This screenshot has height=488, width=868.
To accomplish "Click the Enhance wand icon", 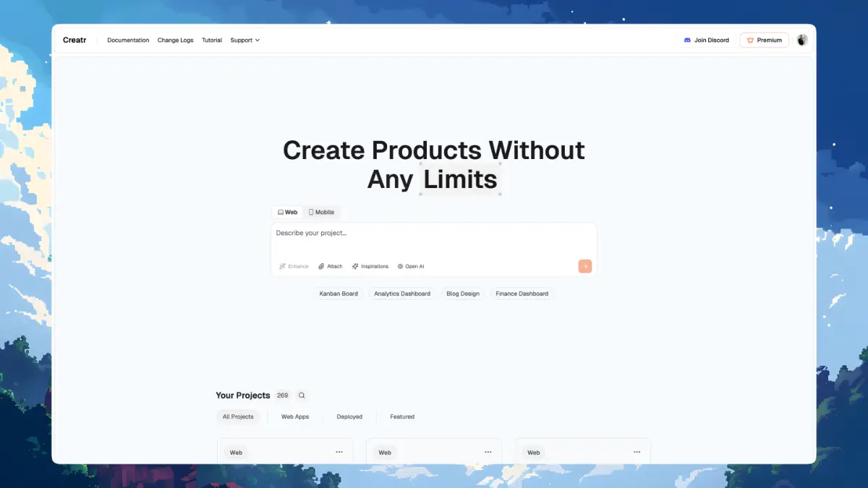I will [x=283, y=266].
